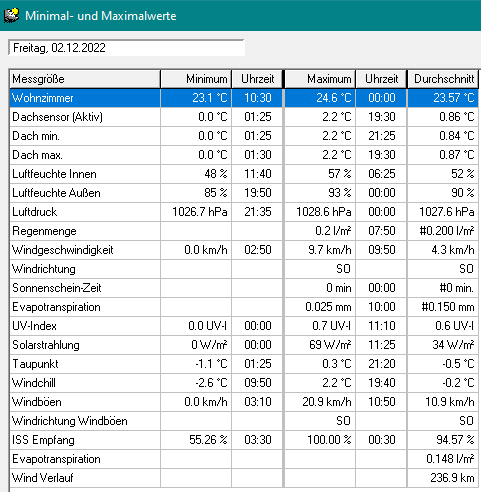481x492 pixels.
Task: Select the Solarstrahlung row
Action: [244, 345]
